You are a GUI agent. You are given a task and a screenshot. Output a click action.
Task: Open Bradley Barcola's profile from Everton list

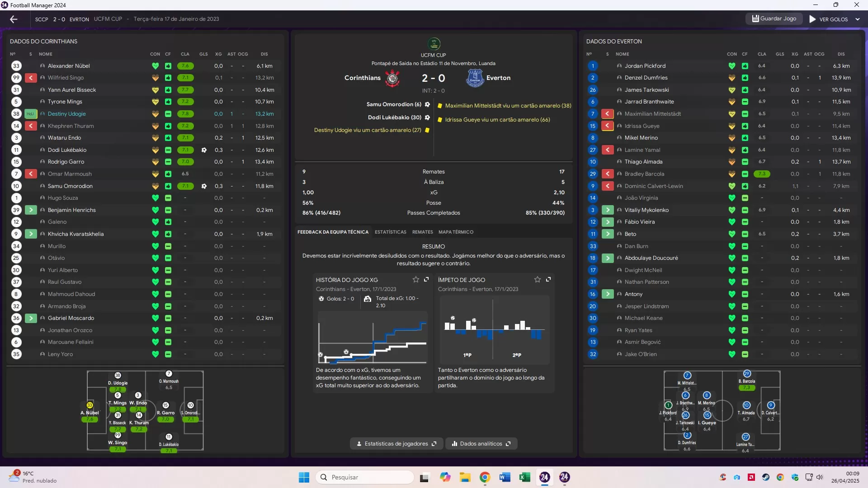coord(644,174)
